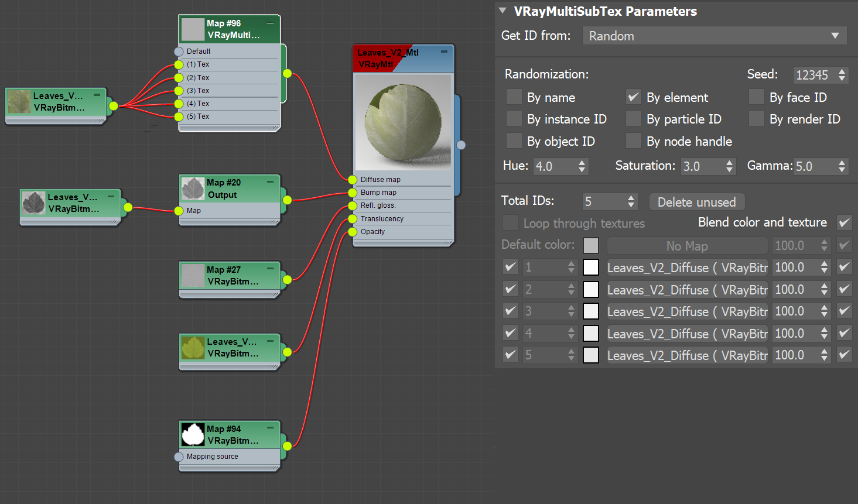Image resolution: width=858 pixels, height=504 pixels.
Task: Disable the Blend color and texture checkbox
Action: [843, 222]
